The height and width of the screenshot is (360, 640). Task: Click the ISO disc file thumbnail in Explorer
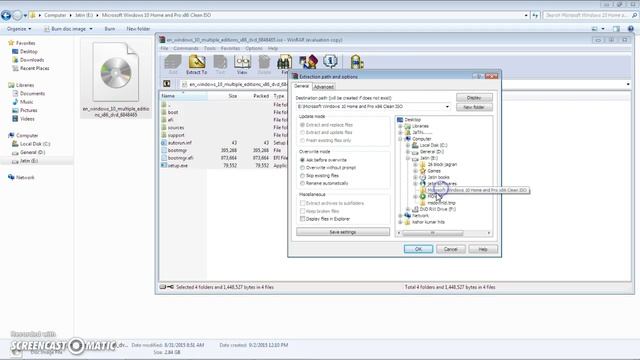116,72
